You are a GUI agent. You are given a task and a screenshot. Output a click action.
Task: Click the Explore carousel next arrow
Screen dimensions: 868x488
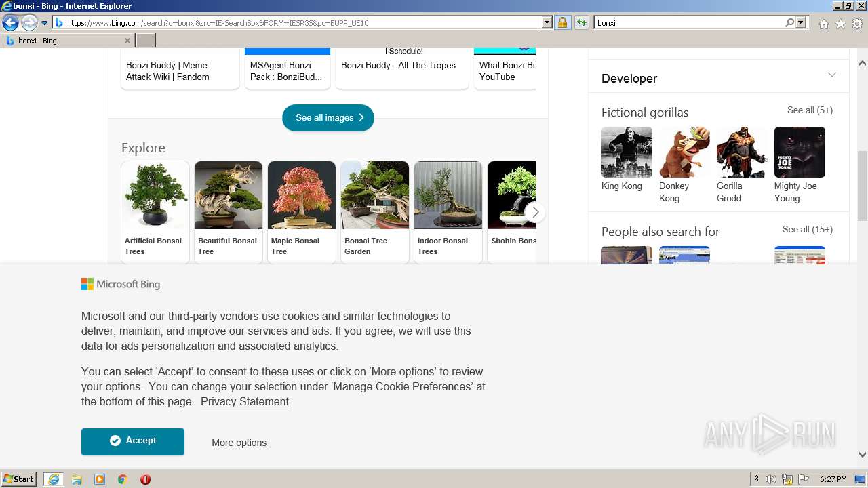click(x=535, y=212)
